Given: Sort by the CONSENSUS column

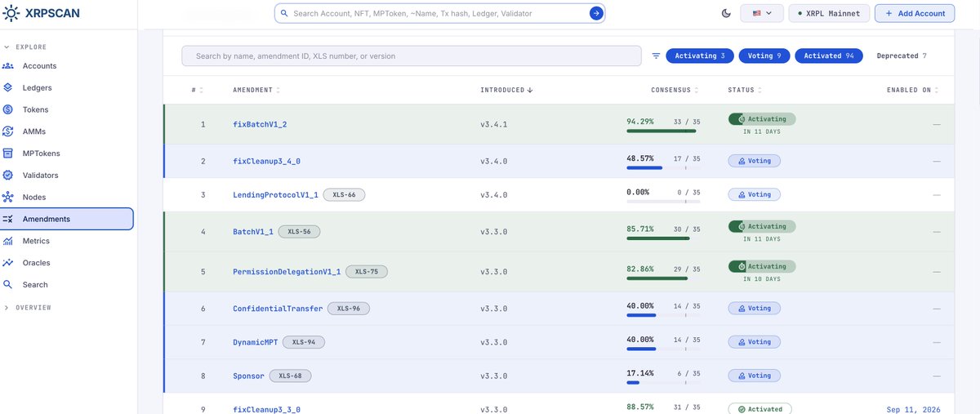Looking at the screenshot, I should (675, 90).
